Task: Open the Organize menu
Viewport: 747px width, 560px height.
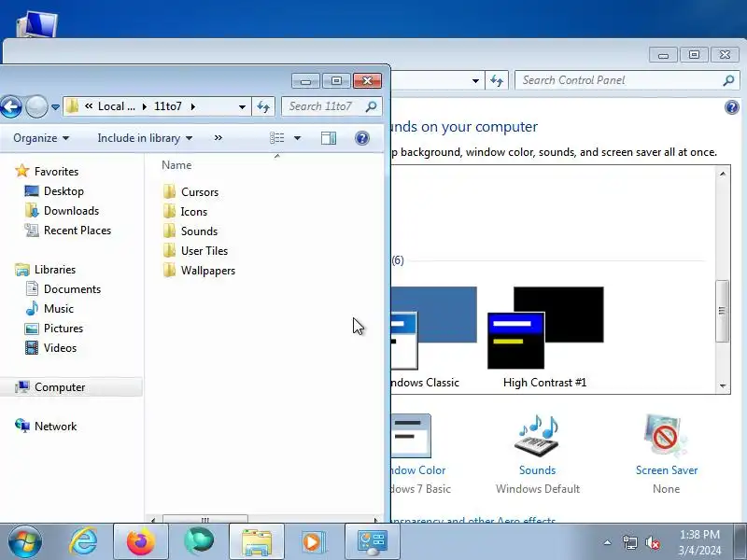Action: coord(41,138)
